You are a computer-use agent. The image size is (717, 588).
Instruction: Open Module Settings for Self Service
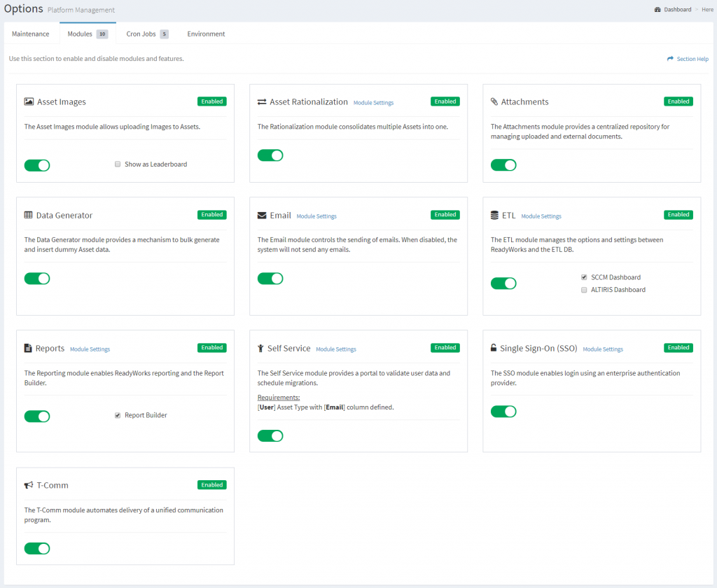(336, 349)
